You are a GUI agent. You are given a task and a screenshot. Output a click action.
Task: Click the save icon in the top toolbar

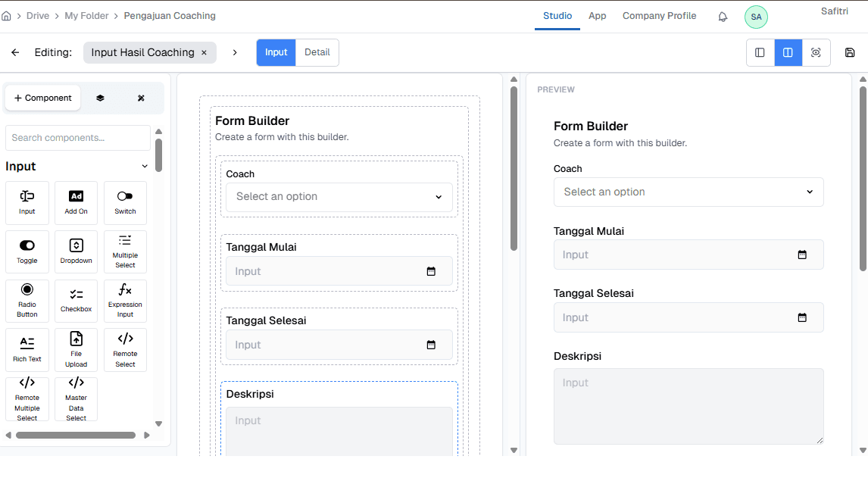[850, 52]
